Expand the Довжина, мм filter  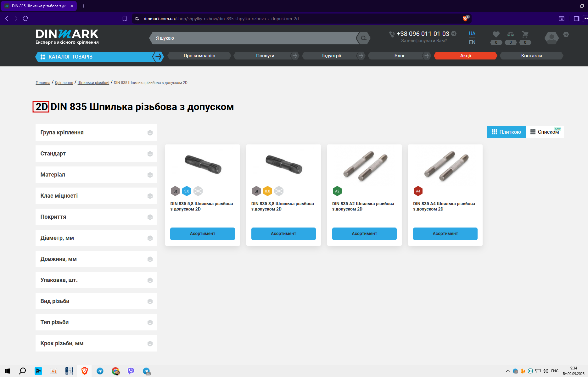tap(96, 259)
